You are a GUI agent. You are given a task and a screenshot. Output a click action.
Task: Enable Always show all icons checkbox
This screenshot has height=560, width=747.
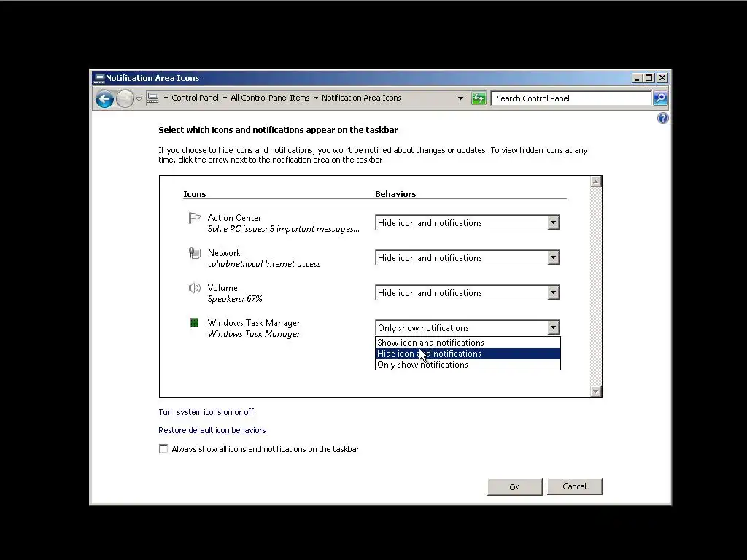[x=163, y=448]
